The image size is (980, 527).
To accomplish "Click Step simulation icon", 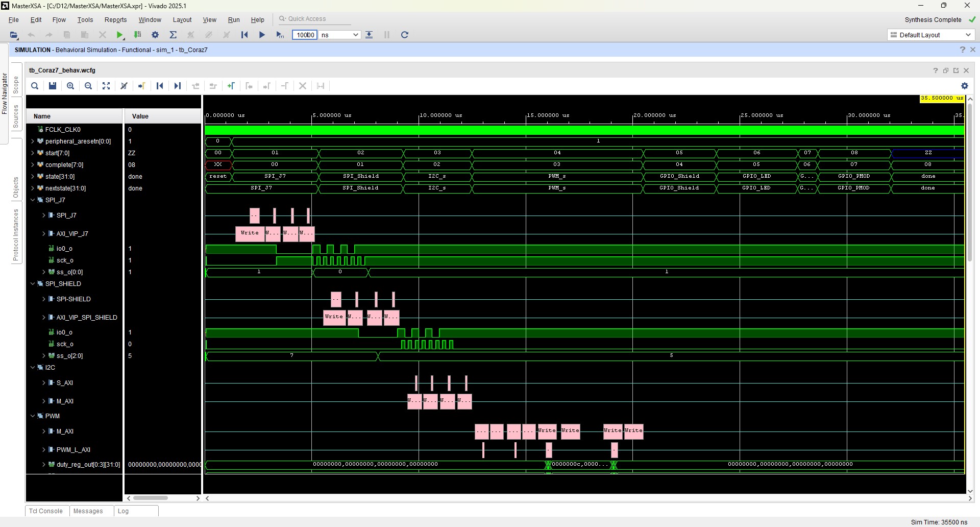I will click(x=369, y=35).
